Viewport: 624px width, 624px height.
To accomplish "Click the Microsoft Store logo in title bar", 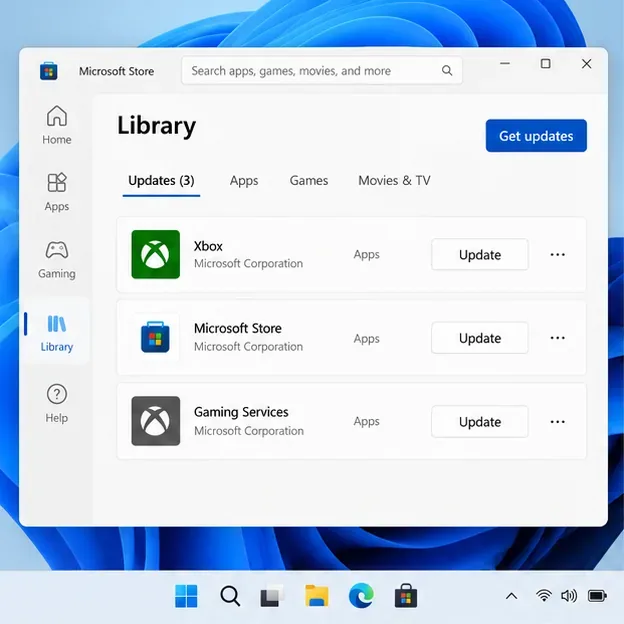I will 49,71.
